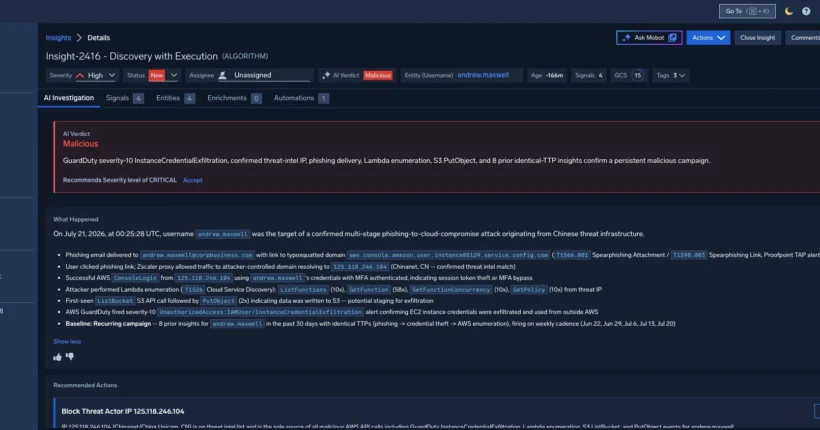
Task: Click the T1566.001 technique chip
Action: (572, 255)
